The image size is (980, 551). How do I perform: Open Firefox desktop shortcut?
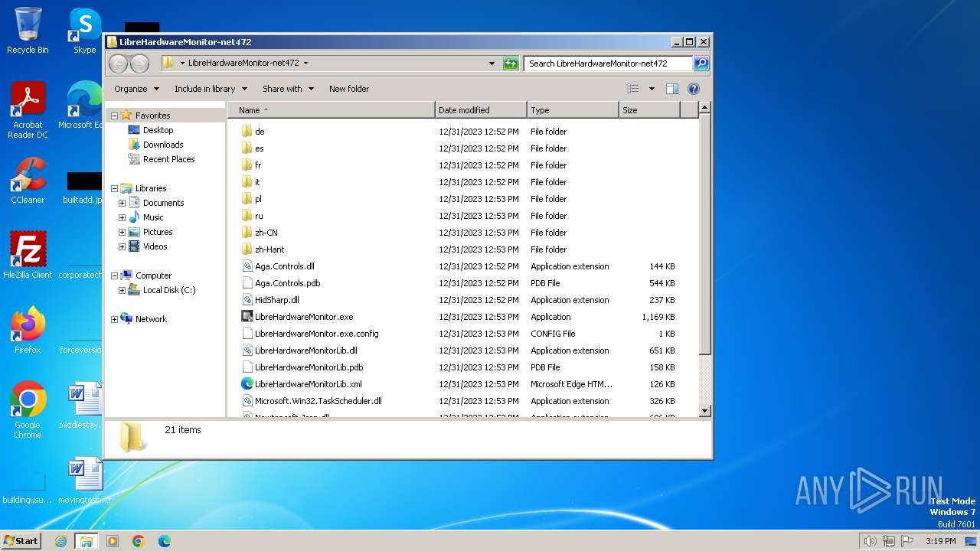[x=28, y=331]
